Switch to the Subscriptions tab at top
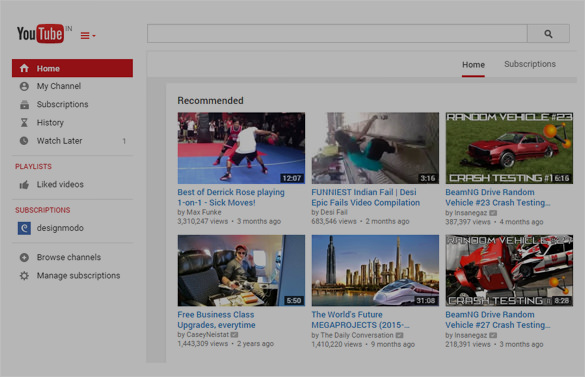 [530, 64]
